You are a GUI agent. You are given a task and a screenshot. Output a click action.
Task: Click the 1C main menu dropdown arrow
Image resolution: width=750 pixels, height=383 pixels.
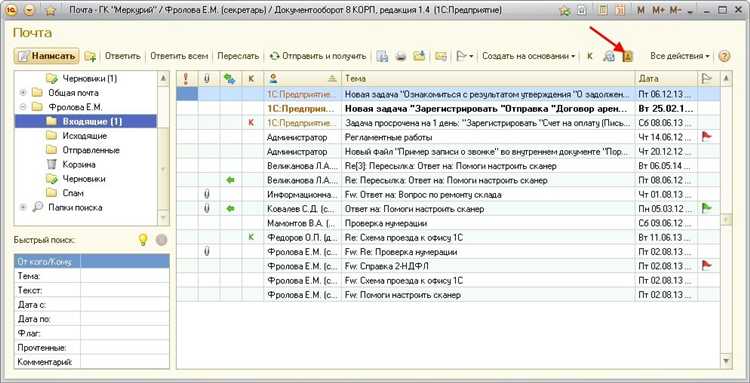tap(29, 10)
